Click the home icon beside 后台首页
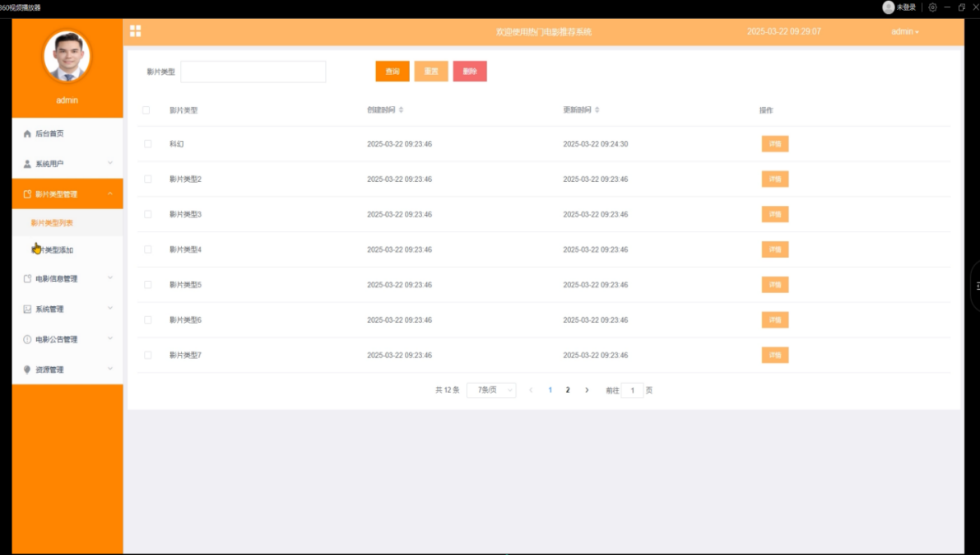This screenshot has height=555, width=980. tap(27, 133)
